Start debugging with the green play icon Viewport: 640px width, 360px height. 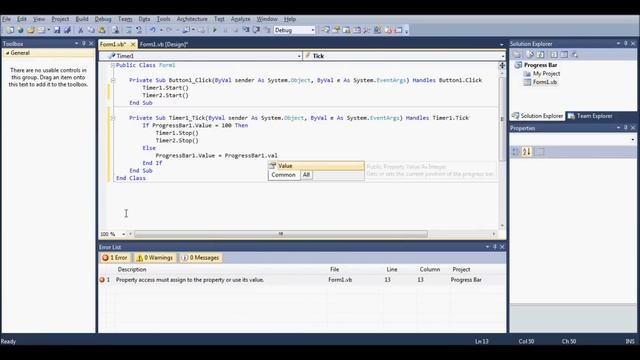pyautogui.click(x=215, y=30)
